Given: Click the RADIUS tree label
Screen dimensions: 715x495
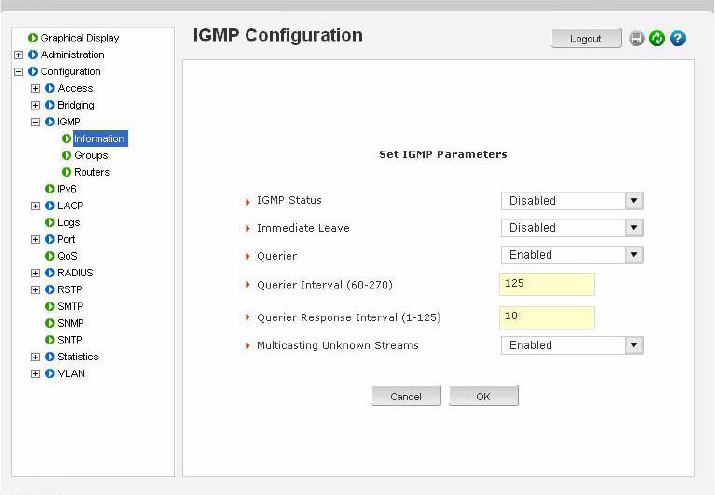Looking at the screenshot, I should tap(75, 273).
